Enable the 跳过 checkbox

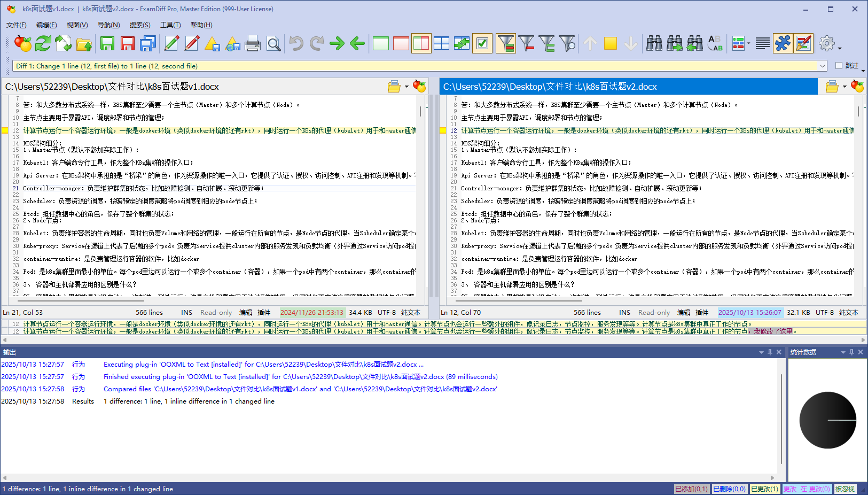click(x=839, y=66)
